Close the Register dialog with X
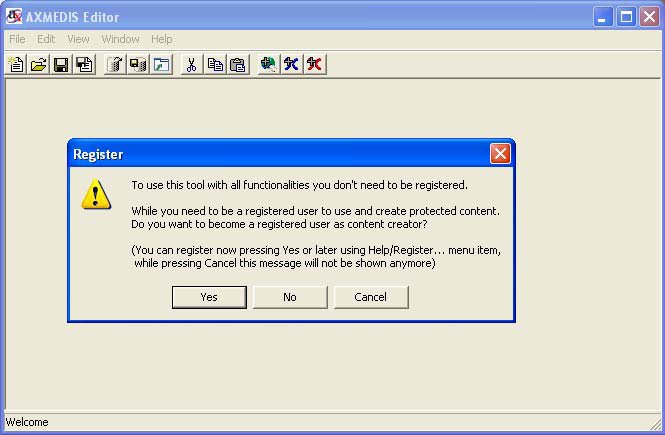The image size is (665, 435). point(500,153)
